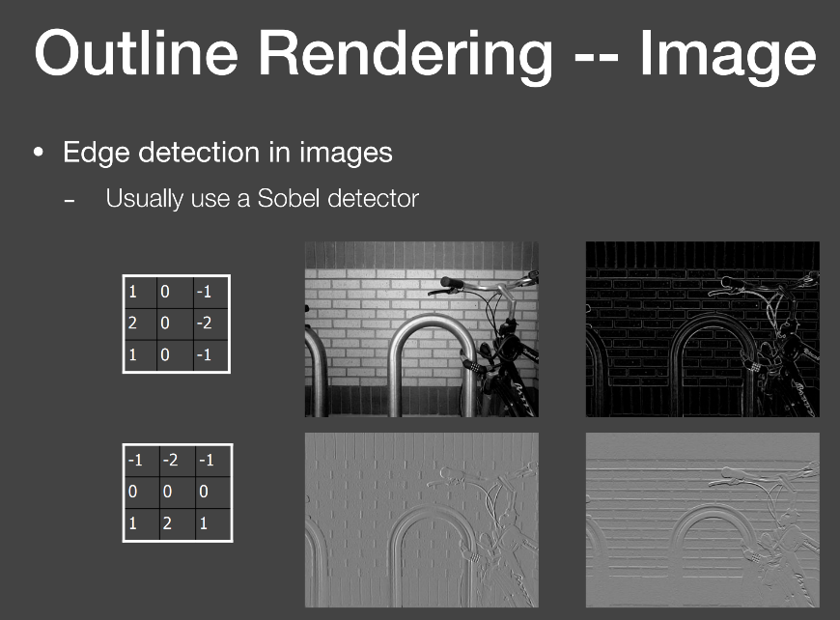Click the "2" in the upper kernel's middle row
840x620 pixels.
point(133,324)
